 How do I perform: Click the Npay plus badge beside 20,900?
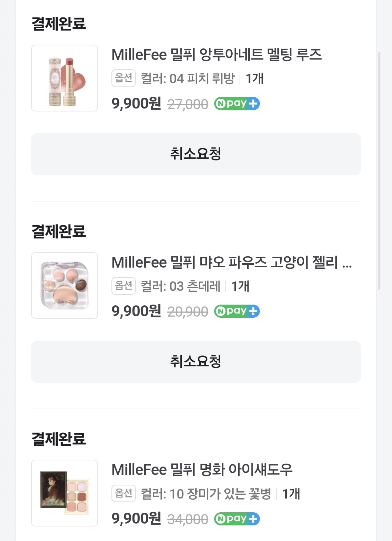coord(237,312)
